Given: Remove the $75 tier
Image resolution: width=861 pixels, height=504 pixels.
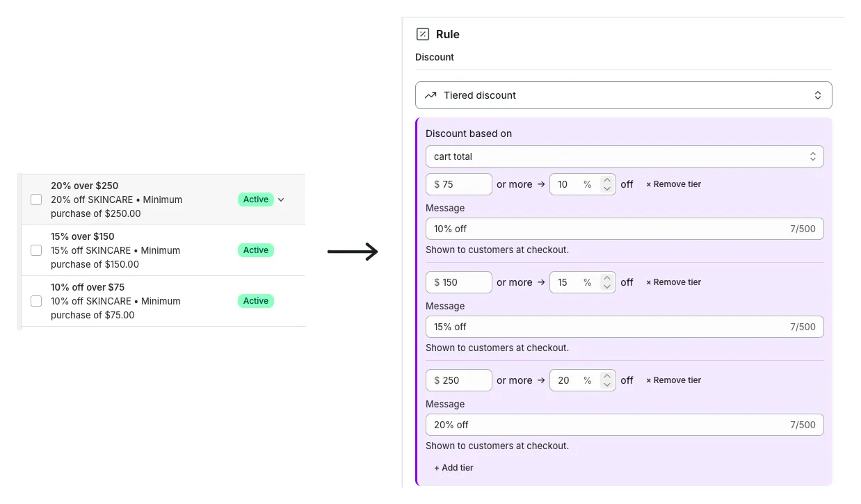Looking at the screenshot, I should (673, 184).
